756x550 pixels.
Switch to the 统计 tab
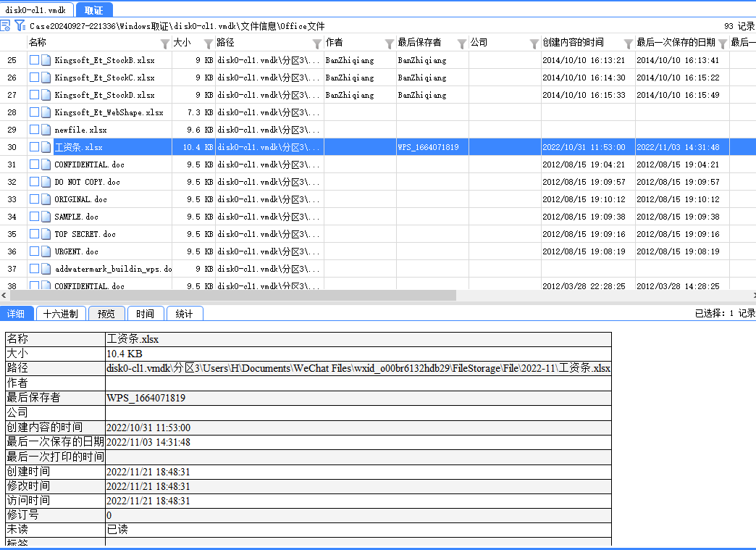coord(185,314)
